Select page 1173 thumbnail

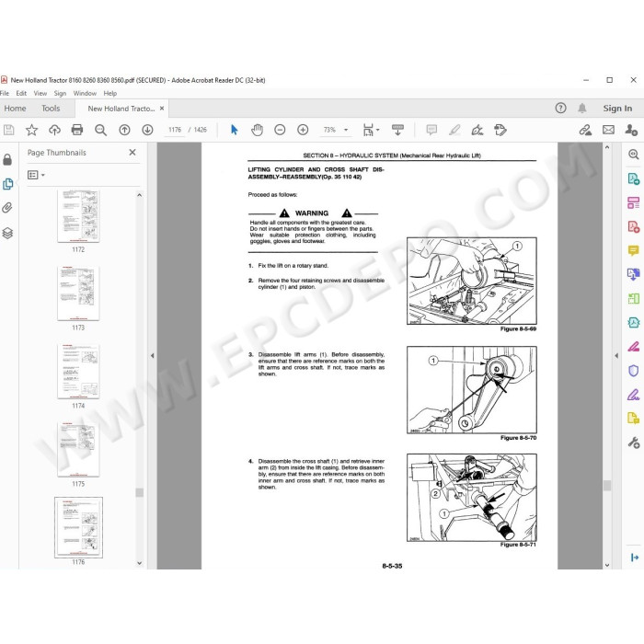click(x=78, y=293)
